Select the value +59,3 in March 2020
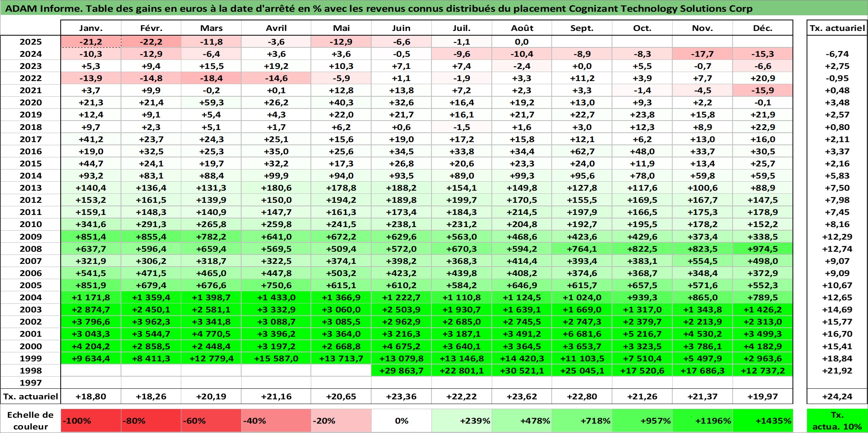Screen dimensions: 868x433 (211, 103)
